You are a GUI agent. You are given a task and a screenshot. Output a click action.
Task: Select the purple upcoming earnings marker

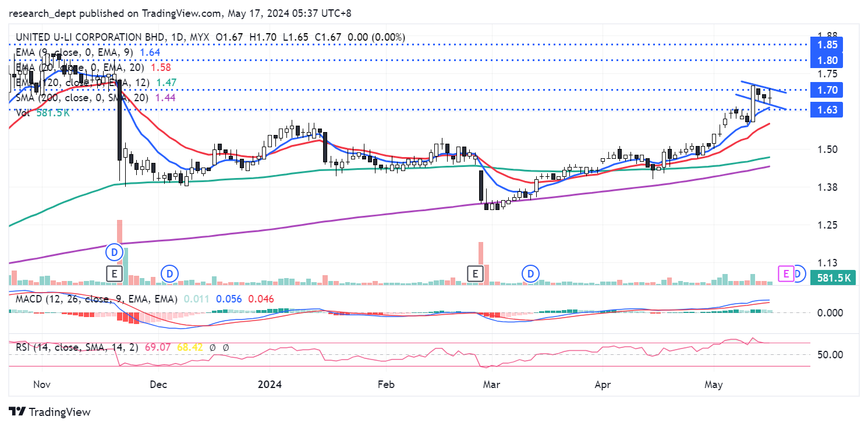point(786,273)
